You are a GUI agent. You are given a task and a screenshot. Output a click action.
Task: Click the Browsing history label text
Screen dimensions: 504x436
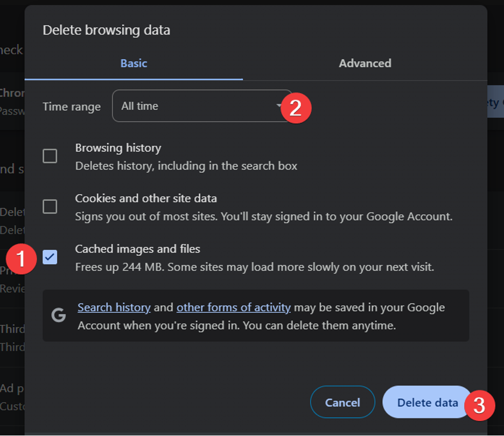(x=118, y=147)
